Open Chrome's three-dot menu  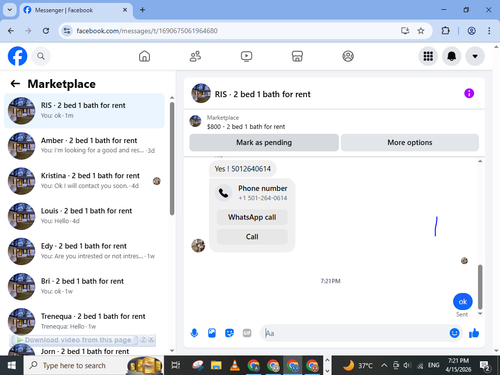point(489,31)
